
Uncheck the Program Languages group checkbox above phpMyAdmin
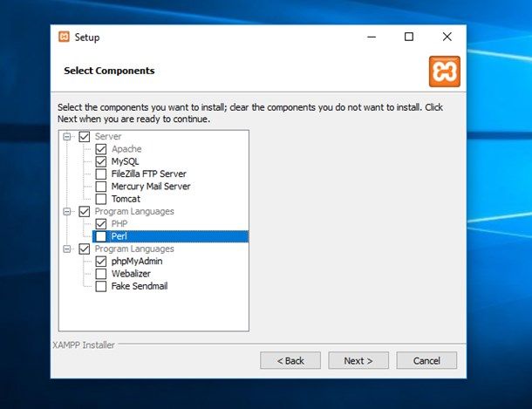(84, 249)
